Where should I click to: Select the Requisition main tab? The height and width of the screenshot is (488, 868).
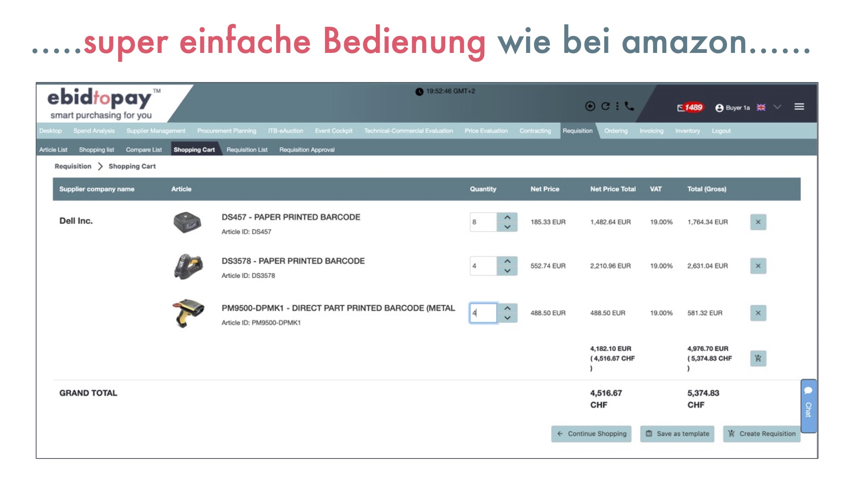pos(578,131)
